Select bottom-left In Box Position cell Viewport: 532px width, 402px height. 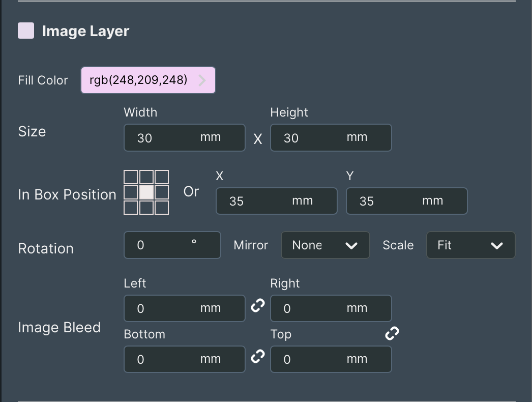point(131,208)
